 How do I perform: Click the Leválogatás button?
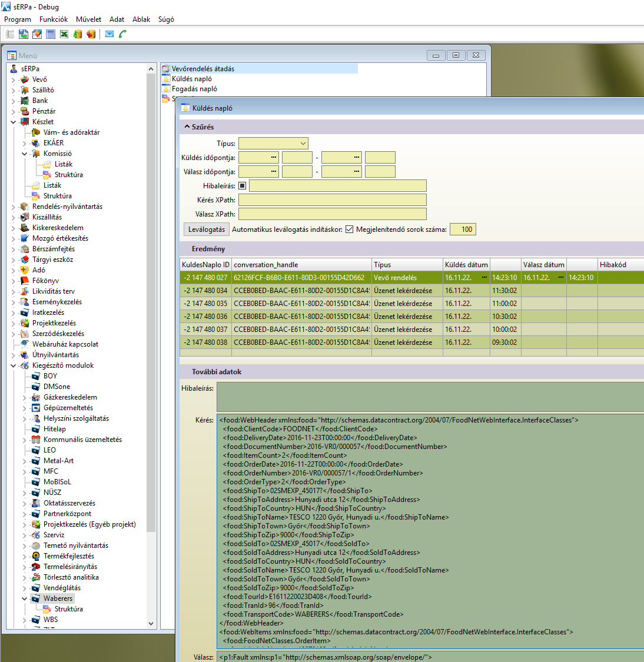[206, 229]
